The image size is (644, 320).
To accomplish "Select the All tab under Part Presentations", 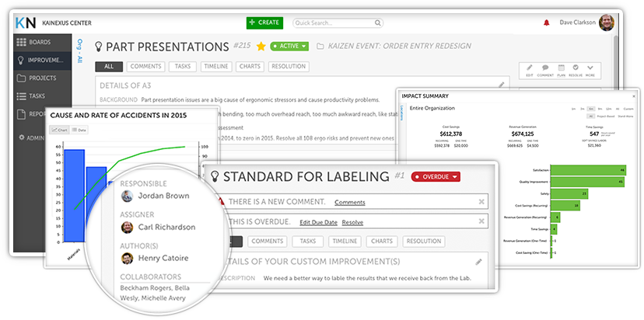I will pyautogui.click(x=109, y=67).
